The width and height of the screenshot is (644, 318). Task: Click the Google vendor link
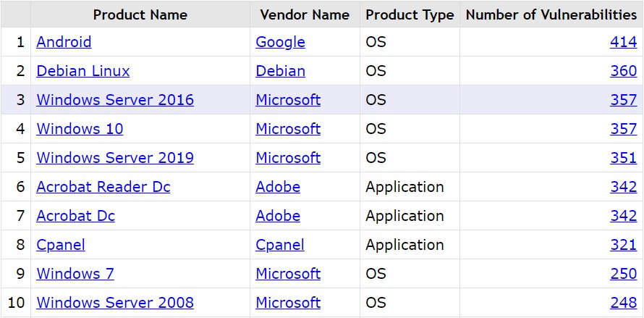tap(280, 42)
